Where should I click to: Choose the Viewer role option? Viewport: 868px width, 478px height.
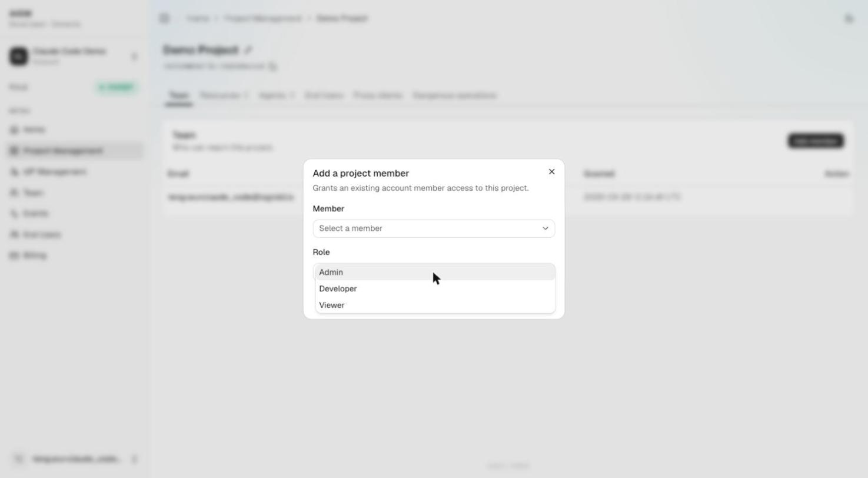435,305
